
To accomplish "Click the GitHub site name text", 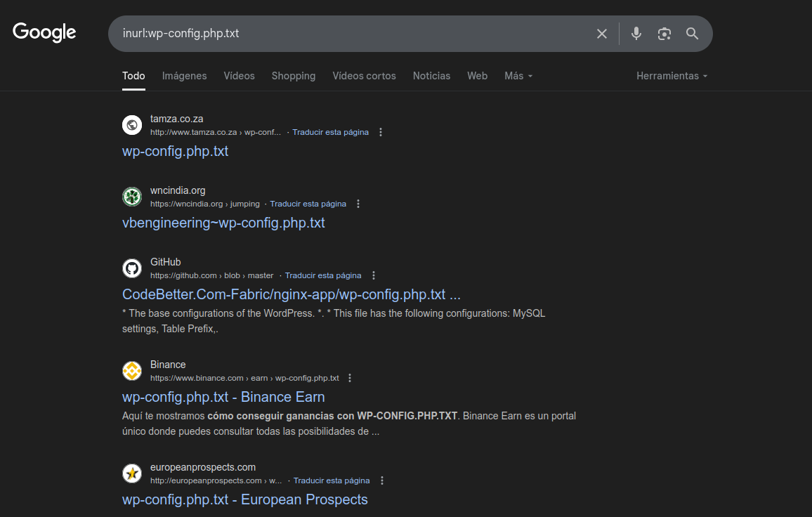I will coord(166,261).
